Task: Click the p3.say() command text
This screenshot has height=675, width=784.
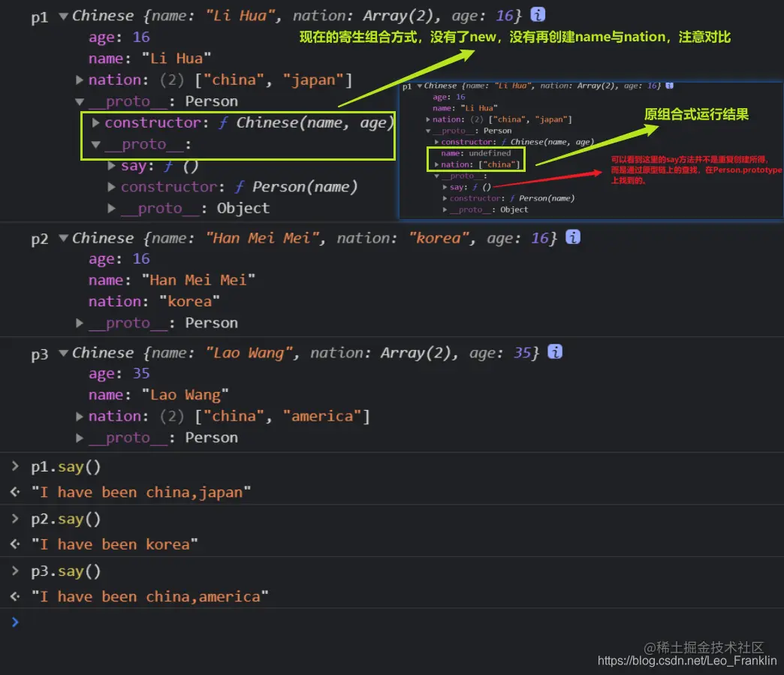Action: tap(65, 571)
